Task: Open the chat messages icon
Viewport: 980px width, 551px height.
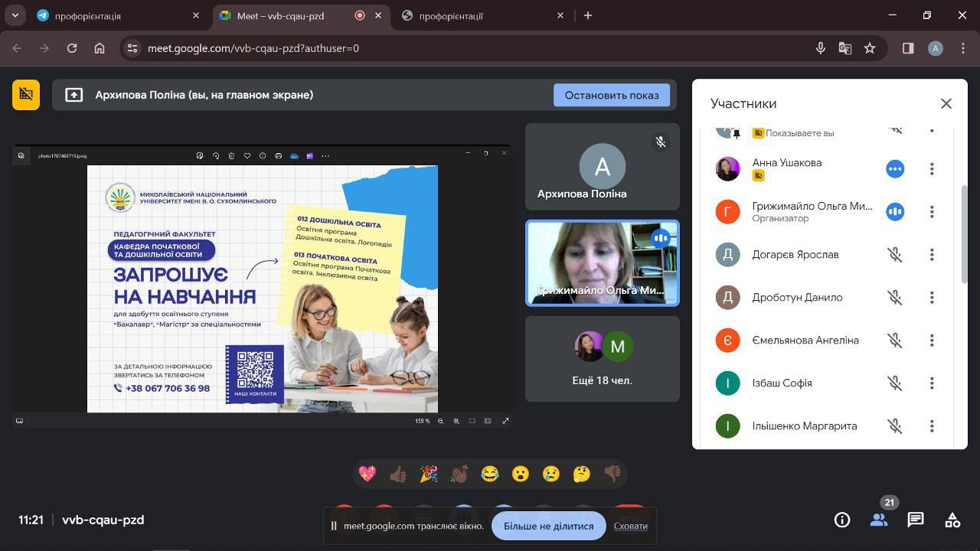Action: click(916, 520)
